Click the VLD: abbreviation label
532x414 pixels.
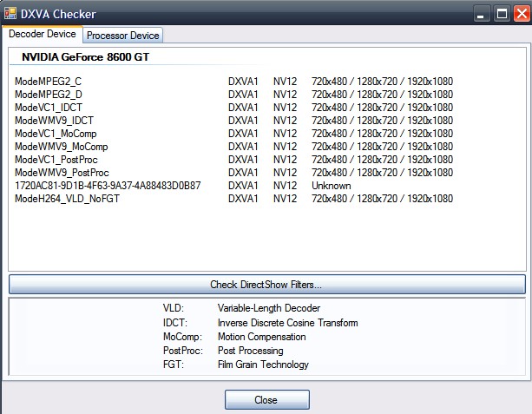click(174, 308)
